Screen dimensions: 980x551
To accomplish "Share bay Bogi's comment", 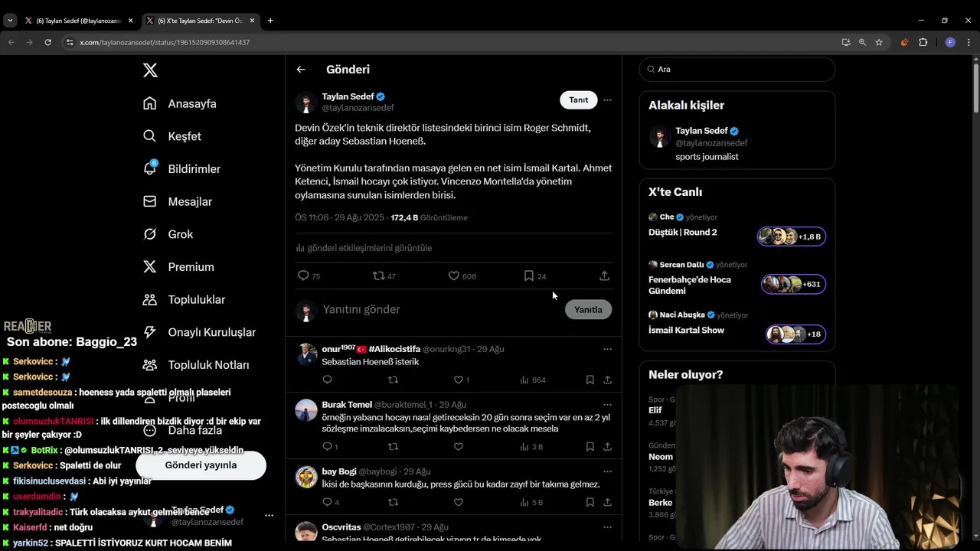I will pyautogui.click(x=607, y=502).
